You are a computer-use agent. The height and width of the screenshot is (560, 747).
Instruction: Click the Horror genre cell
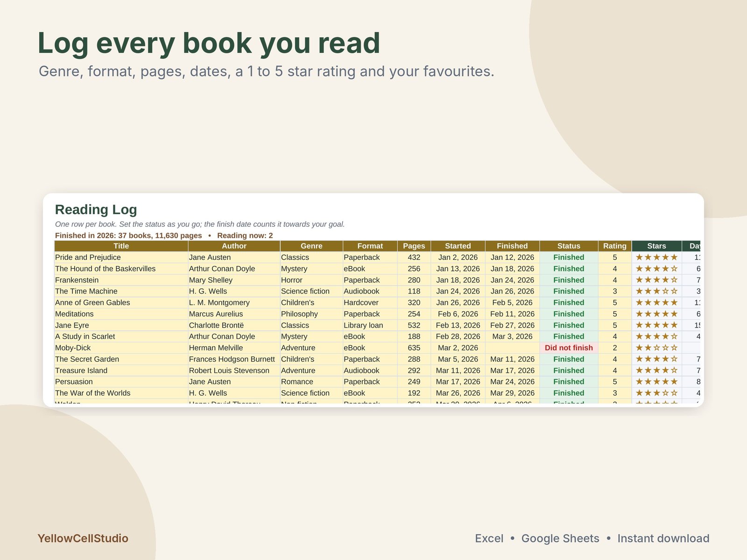click(x=311, y=280)
